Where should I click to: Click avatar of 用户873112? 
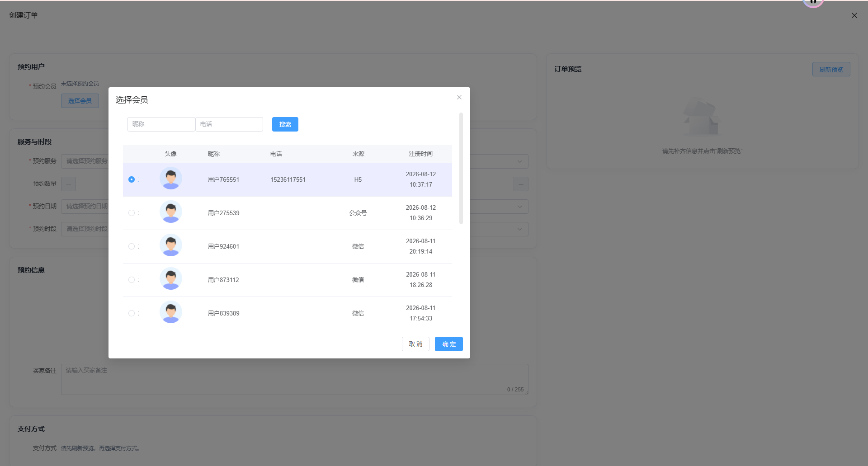(171, 278)
